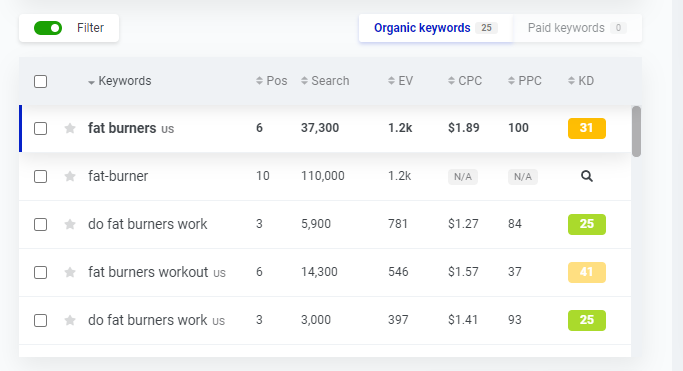Click the 37,300 search volume cell
Screen dimensions: 683x371
point(320,128)
